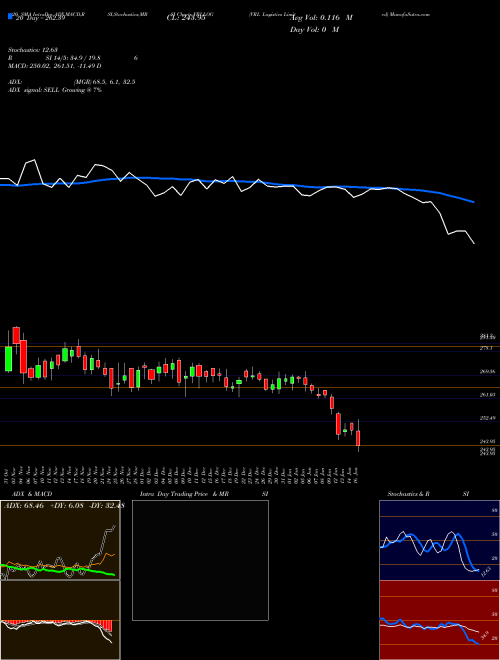This screenshot has height=660, width=500.
Task: Open the red RSI chart panel
Action: [439, 620]
